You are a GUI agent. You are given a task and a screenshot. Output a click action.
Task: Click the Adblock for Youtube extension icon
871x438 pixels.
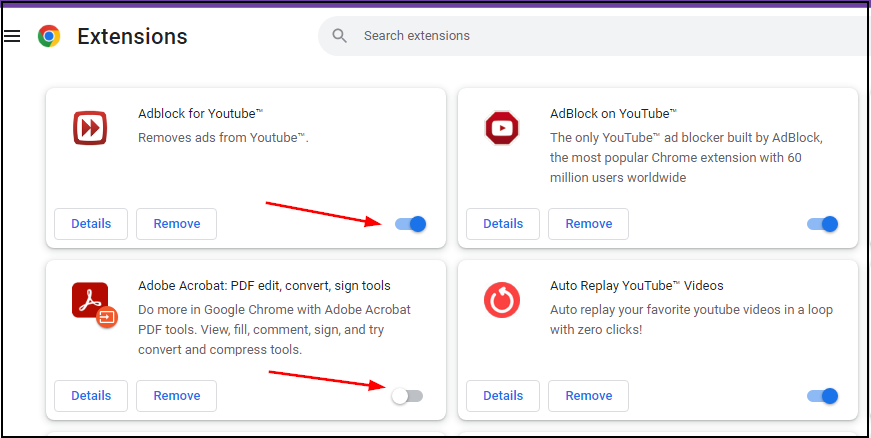tap(89, 128)
